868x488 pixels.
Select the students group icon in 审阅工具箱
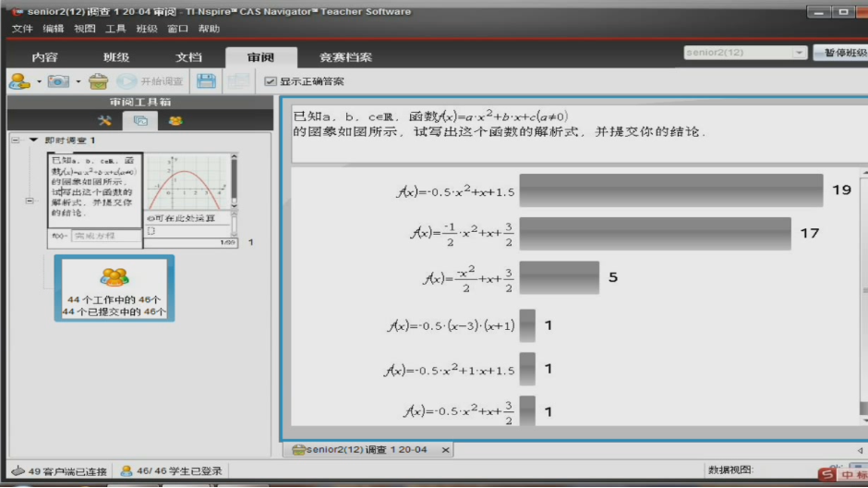click(175, 120)
